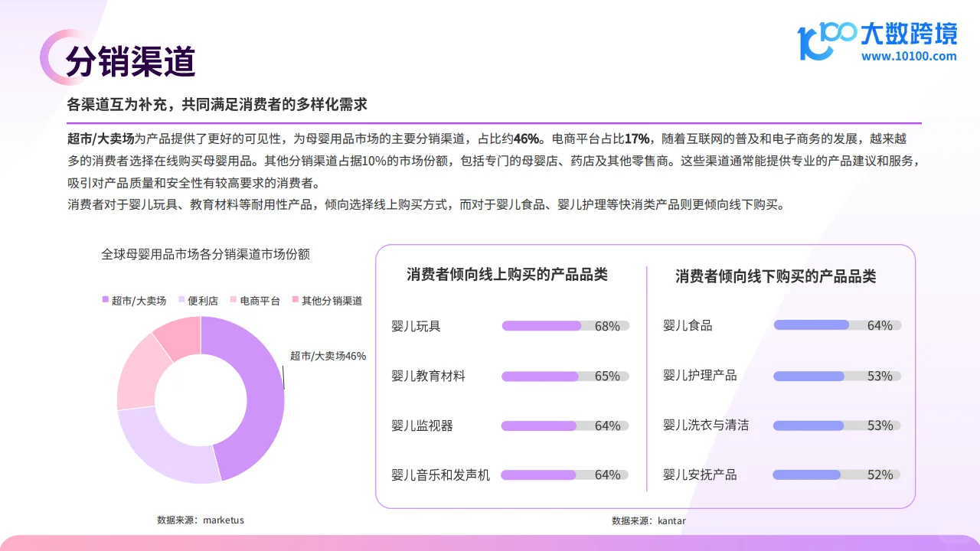Screen dimensions: 980x551
Task: Select the 便利店 legend marker
Action: (179, 300)
